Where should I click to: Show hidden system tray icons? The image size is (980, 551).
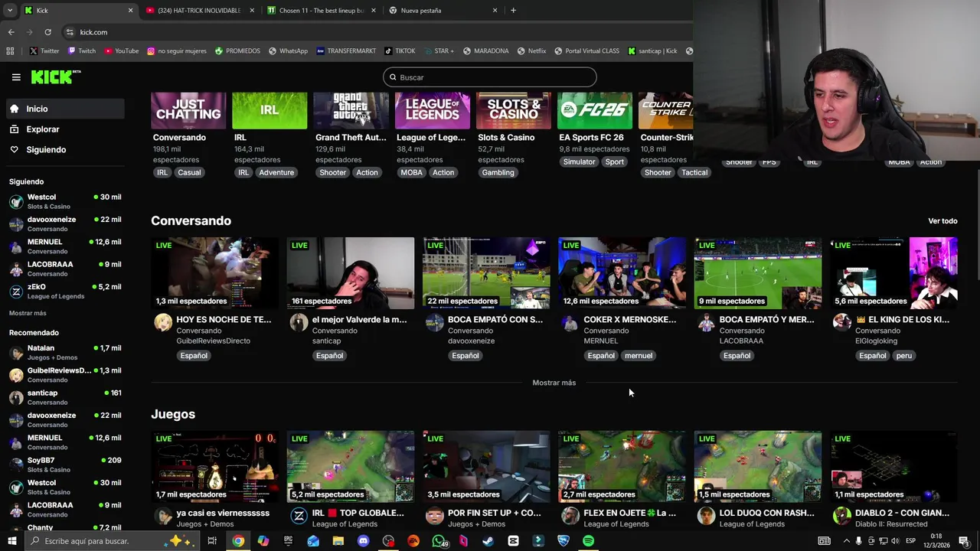(x=847, y=541)
